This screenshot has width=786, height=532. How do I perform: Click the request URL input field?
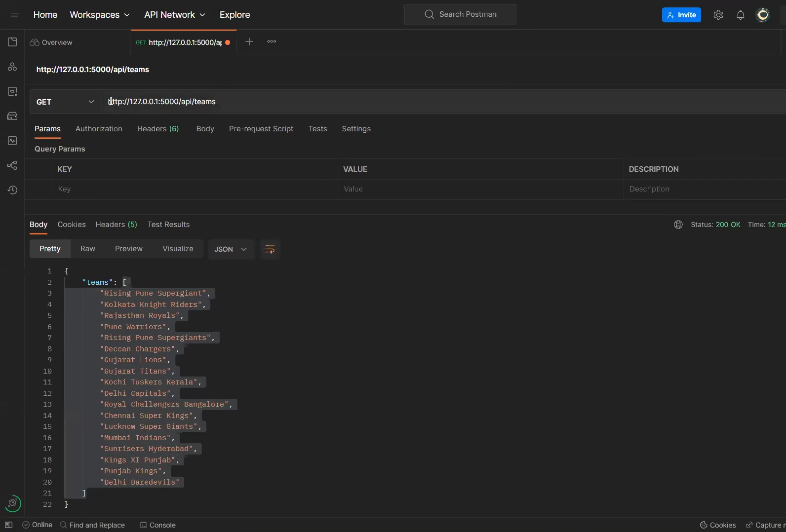[443, 102]
